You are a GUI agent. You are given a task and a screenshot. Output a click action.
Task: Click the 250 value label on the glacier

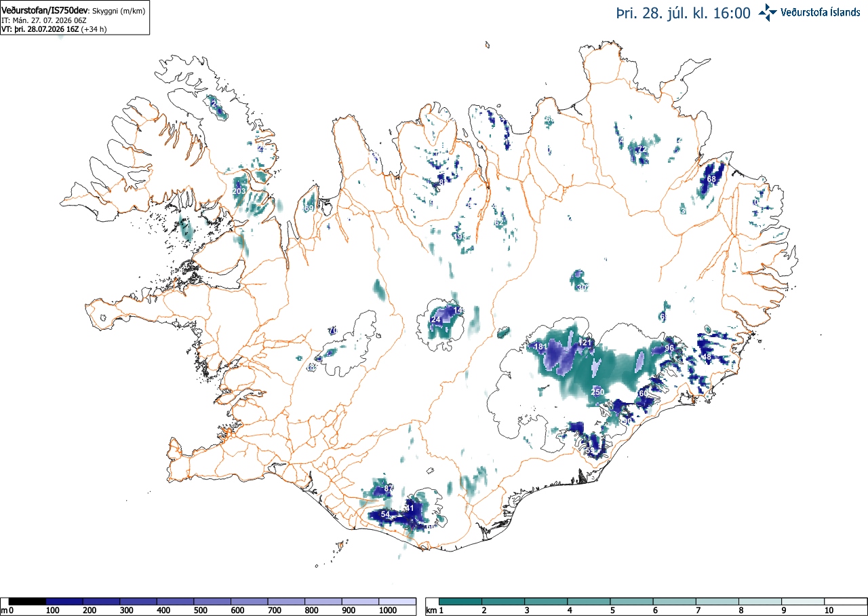(x=597, y=392)
